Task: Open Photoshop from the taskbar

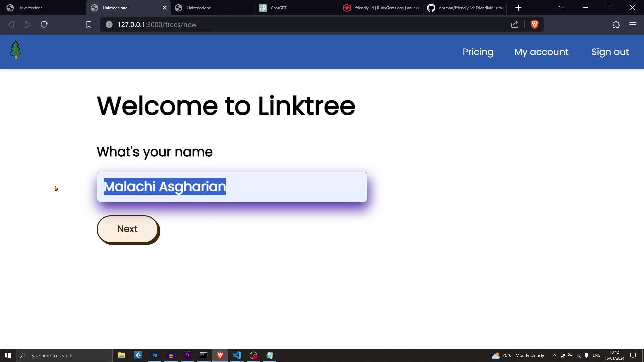Action: [x=155, y=355]
